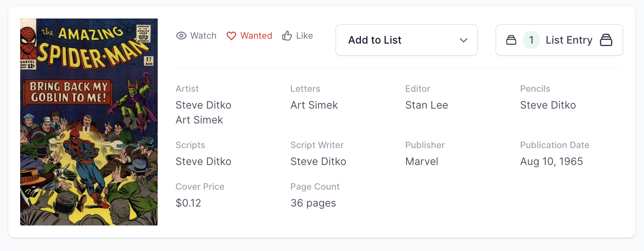Image resolution: width=644 pixels, height=251 pixels.
Task: Toggle the Wanted text label
Action: tap(256, 36)
